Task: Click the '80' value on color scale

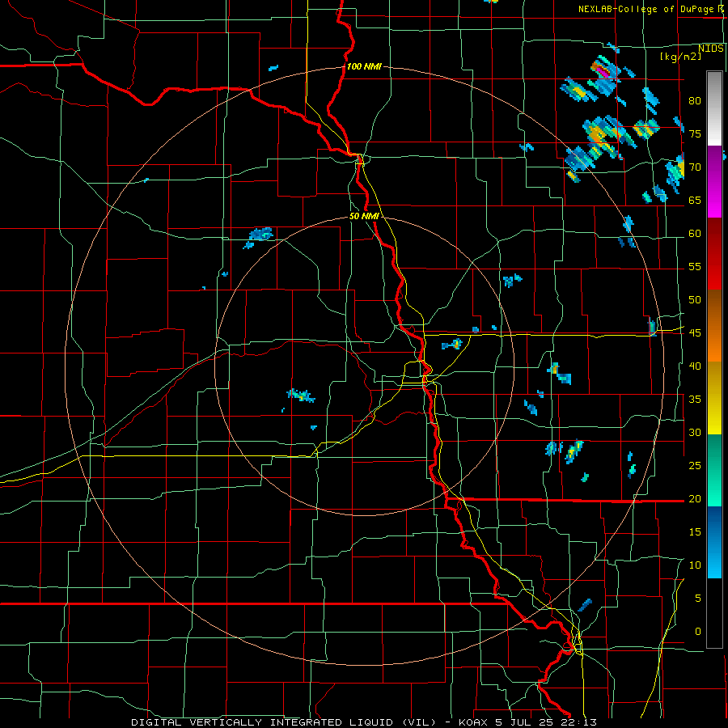Action: [695, 101]
